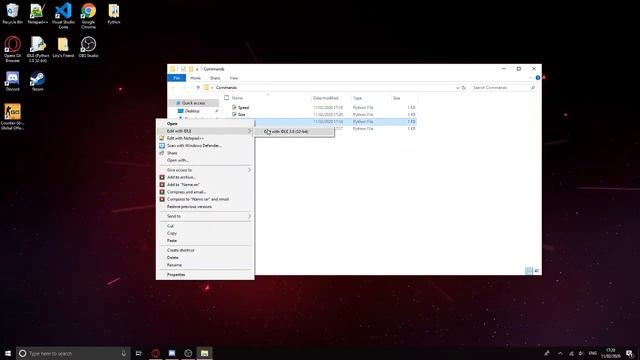640x360 pixels.
Task: Switch to the Home ribbon tab
Action: click(196, 78)
